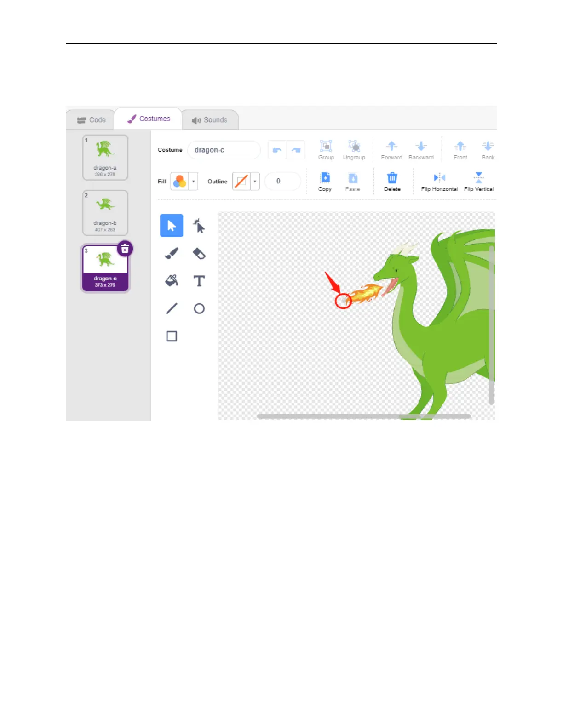The height and width of the screenshot is (728, 563).
Task: Edit the costume name field dragon-c
Action: coord(224,150)
